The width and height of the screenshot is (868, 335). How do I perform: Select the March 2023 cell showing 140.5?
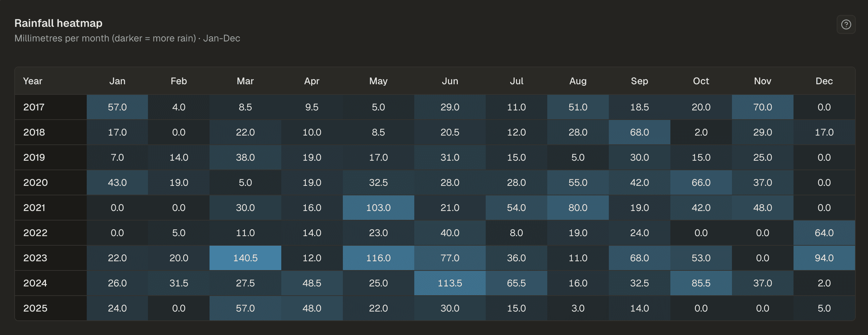[245, 258]
